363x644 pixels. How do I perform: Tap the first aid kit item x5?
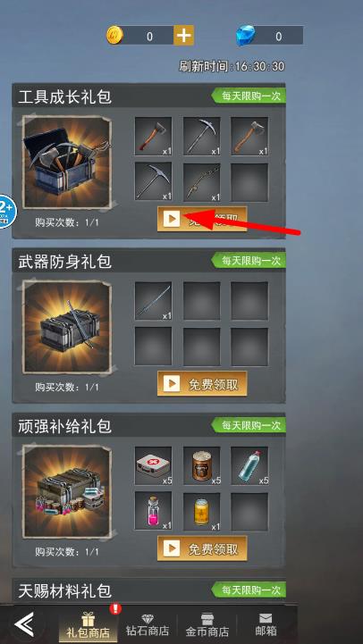tap(154, 465)
